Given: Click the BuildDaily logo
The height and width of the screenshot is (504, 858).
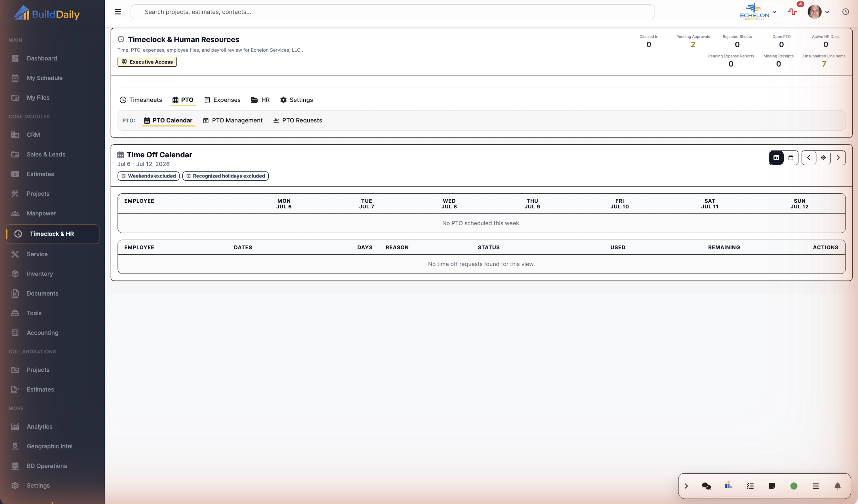Looking at the screenshot, I should [47, 13].
